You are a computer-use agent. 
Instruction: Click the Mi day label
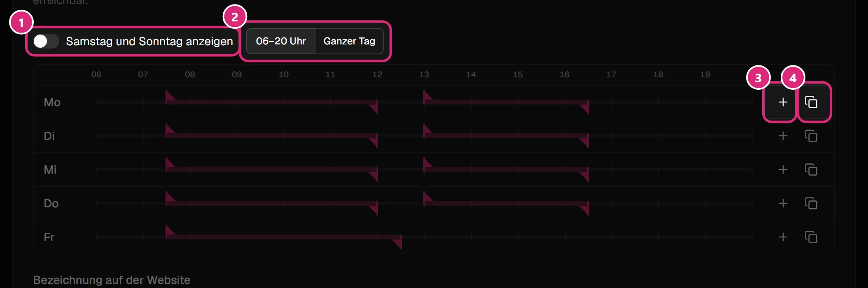pos(50,170)
